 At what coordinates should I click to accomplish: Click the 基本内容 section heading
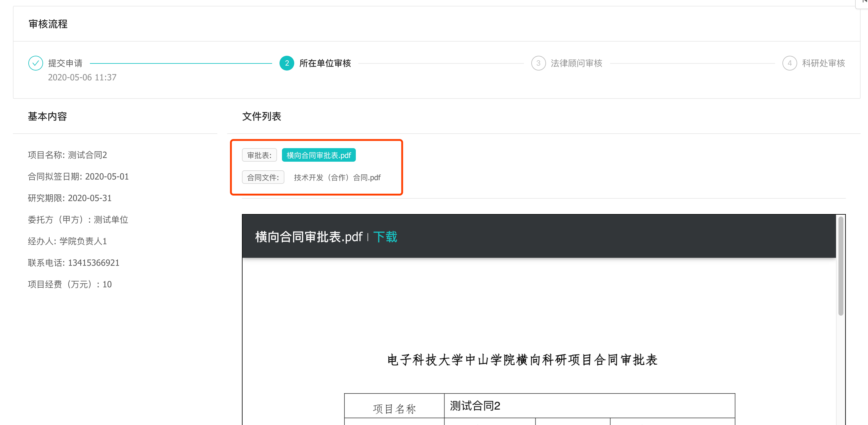point(47,116)
